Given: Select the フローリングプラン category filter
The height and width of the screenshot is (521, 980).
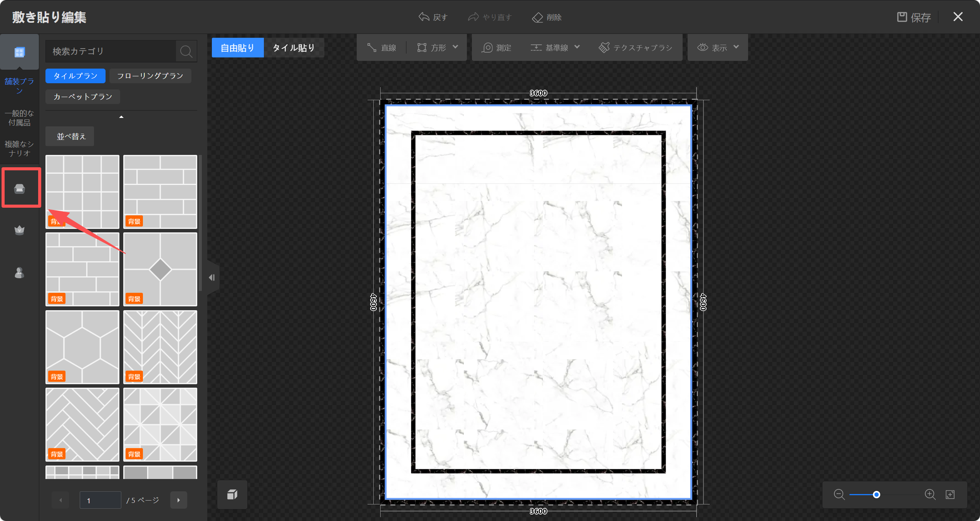Looking at the screenshot, I should pyautogui.click(x=150, y=76).
